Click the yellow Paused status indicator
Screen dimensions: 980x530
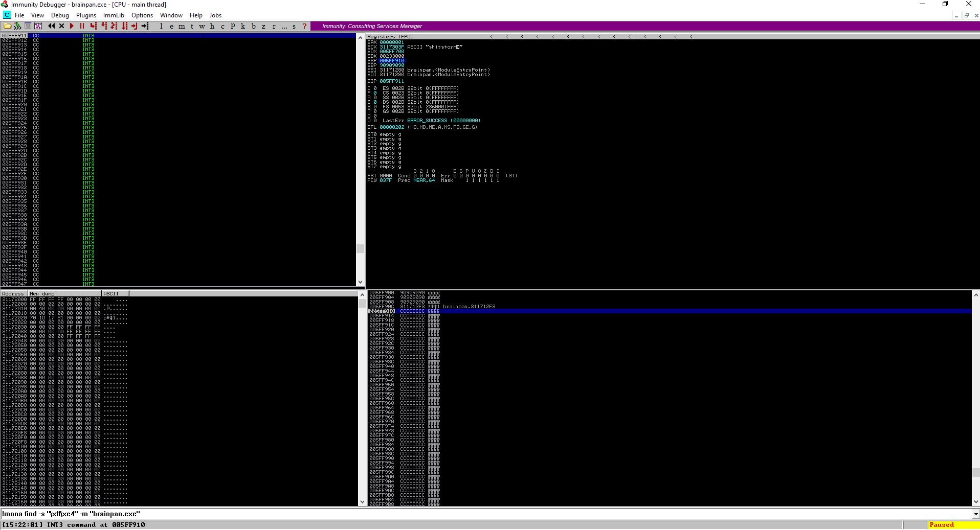point(942,524)
